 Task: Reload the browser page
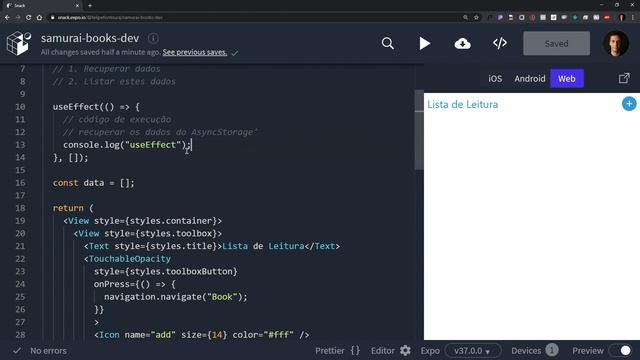tap(29, 18)
